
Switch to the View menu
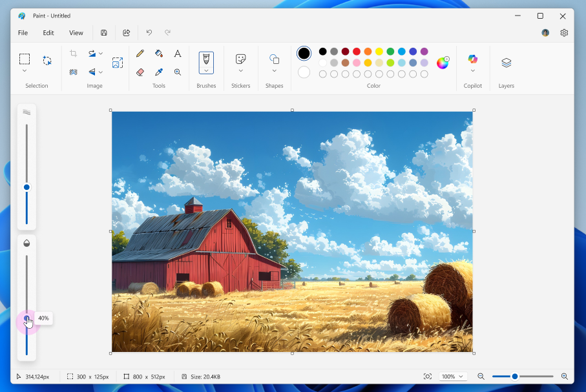click(76, 32)
